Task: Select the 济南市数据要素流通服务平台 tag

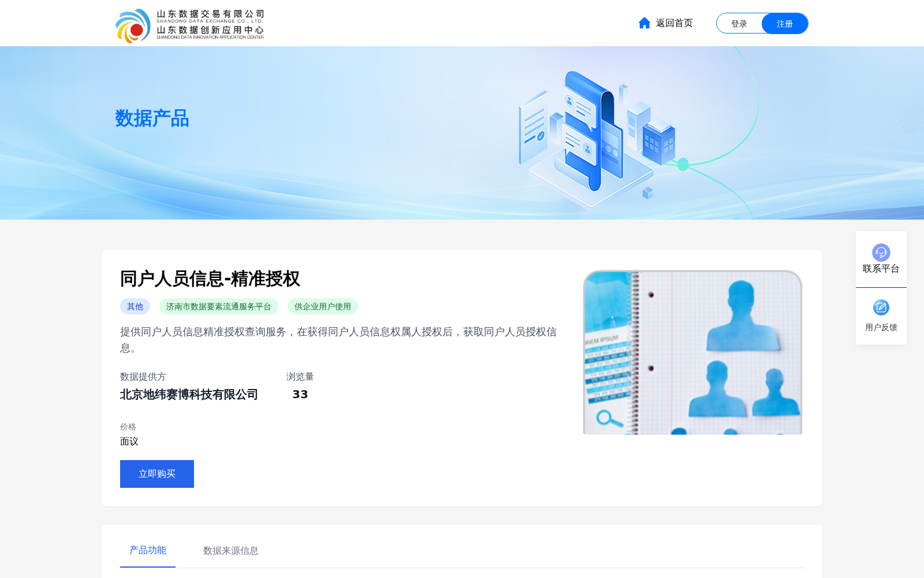Action: click(219, 306)
